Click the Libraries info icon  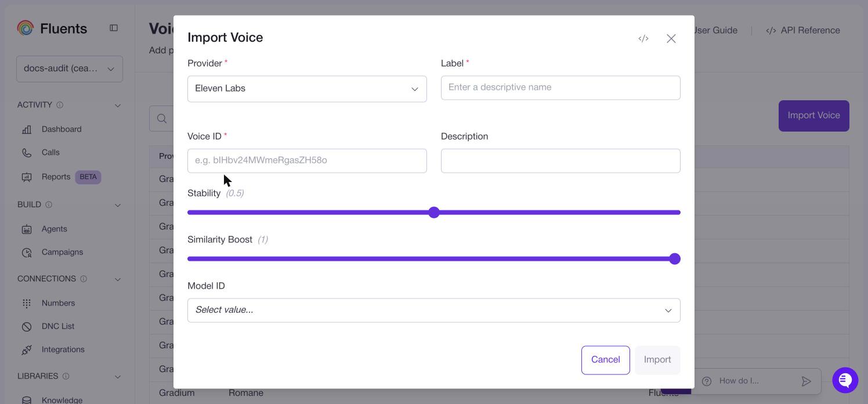click(66, 376)
